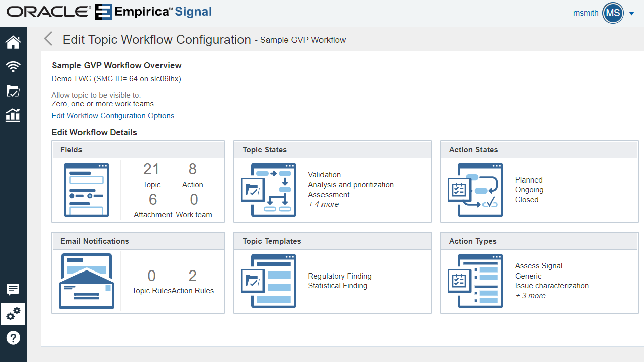Click the Topic Templates window icon
This screenshot has height=362, width=644.
(x=269, y=281)
